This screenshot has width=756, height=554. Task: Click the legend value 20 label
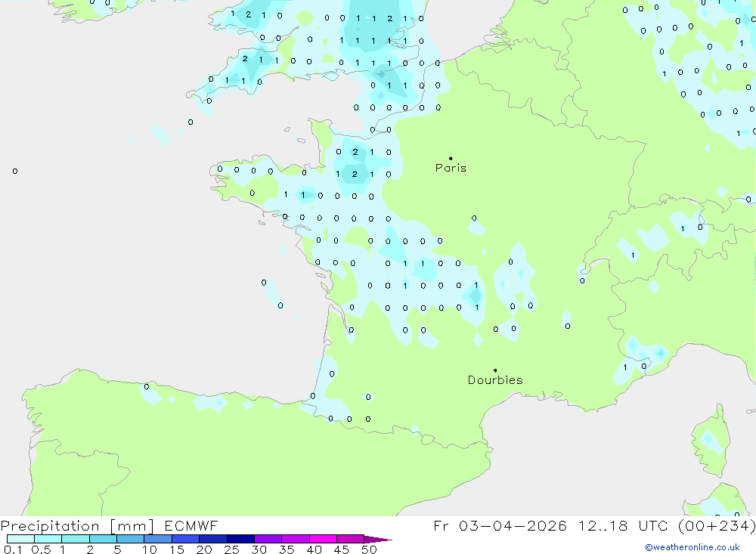(x=204, y=549)
